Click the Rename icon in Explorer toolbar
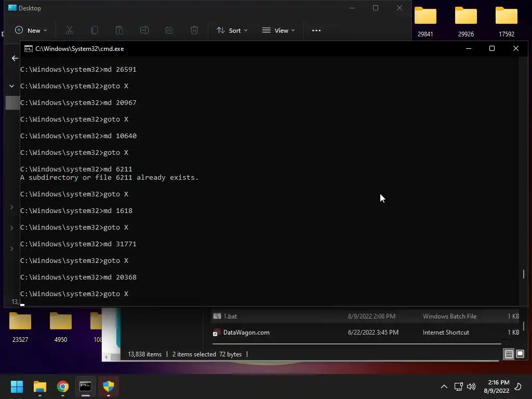 point(144,31)
